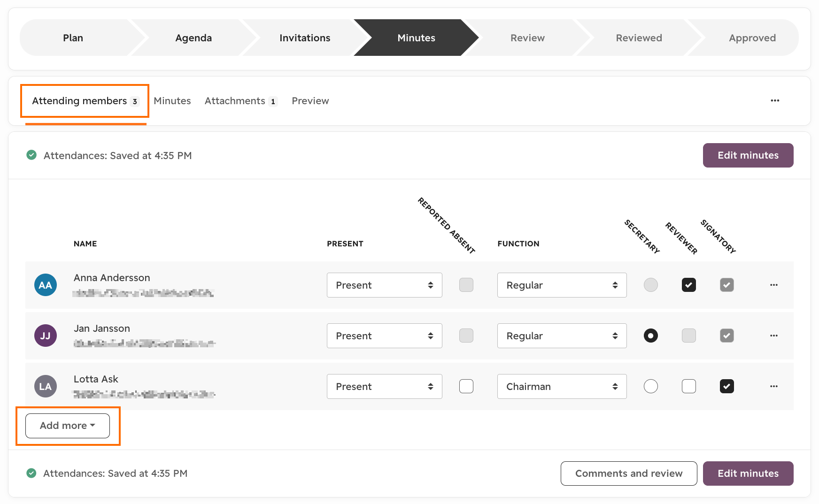Open Function dropdown for Jan Jansson
The height and width of the screenshot is (504, 819).
[562, 336]
